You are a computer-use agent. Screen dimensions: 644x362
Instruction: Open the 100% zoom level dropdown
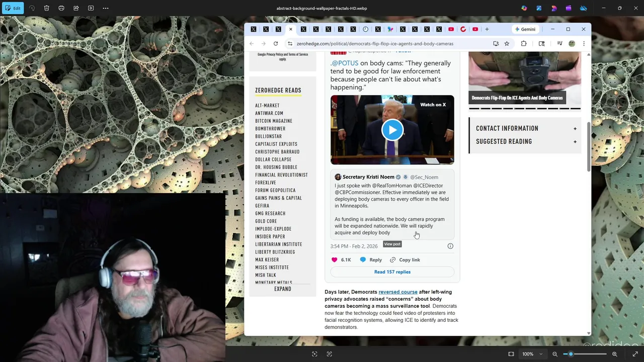pyautogui.click(x=532, y=354)
